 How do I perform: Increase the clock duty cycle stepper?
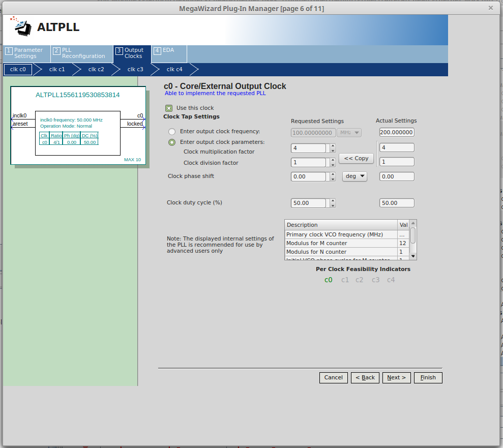coord(333,201)
